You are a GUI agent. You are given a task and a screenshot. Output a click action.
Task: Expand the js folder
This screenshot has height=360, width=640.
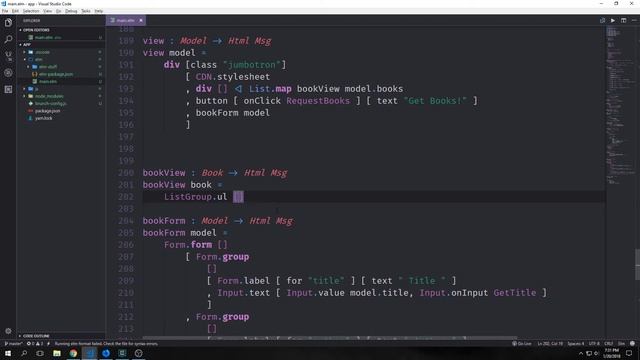tap(61, 89)
